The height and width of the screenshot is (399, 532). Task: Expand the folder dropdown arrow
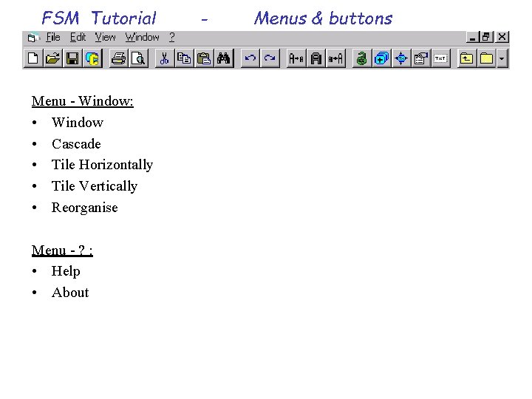502,58
